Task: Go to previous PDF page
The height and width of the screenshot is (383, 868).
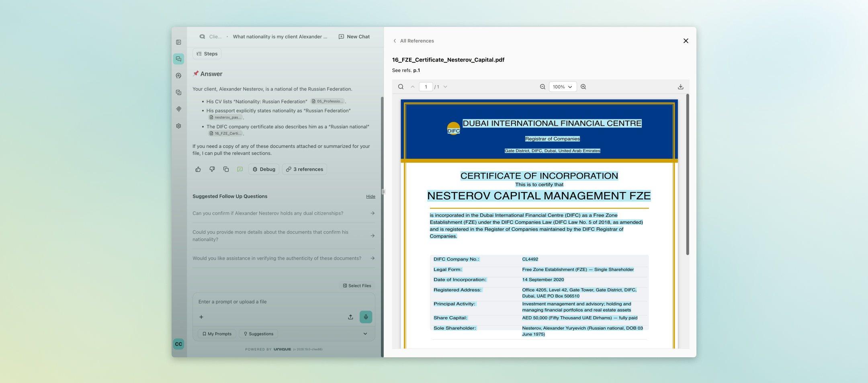Action: (412, 87)
